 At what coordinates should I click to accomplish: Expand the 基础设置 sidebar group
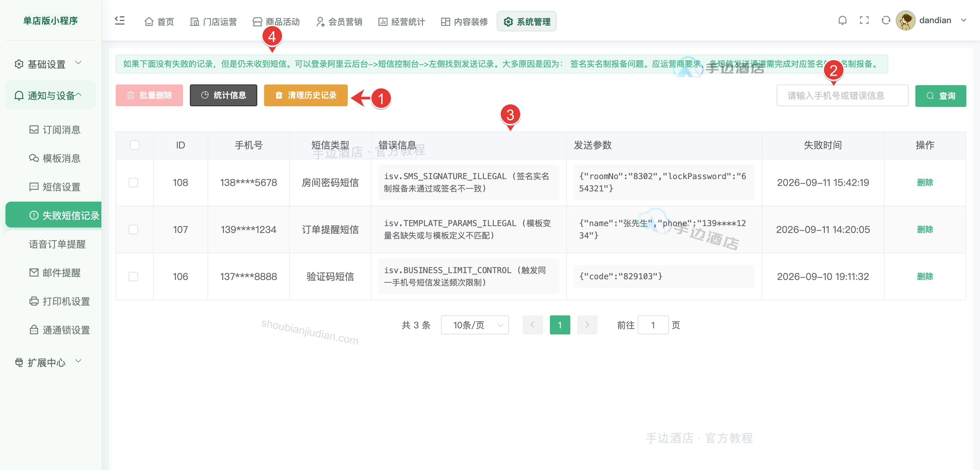[x=51, y=64]
